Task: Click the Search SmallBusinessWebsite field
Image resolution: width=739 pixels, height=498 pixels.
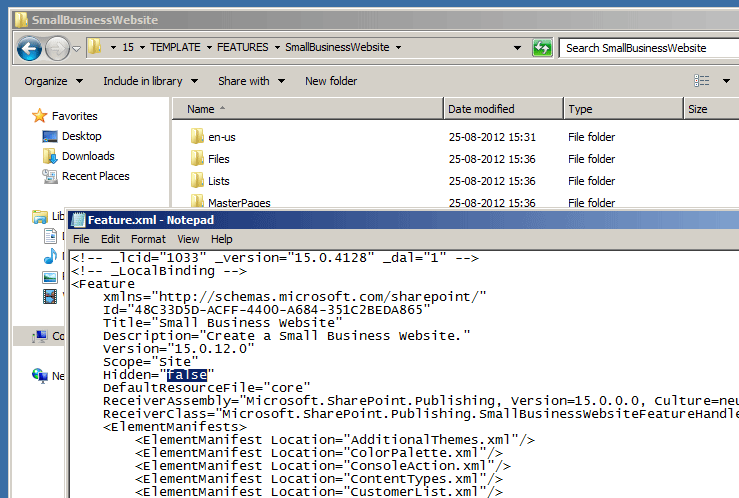Action: [x=649, y=48]
